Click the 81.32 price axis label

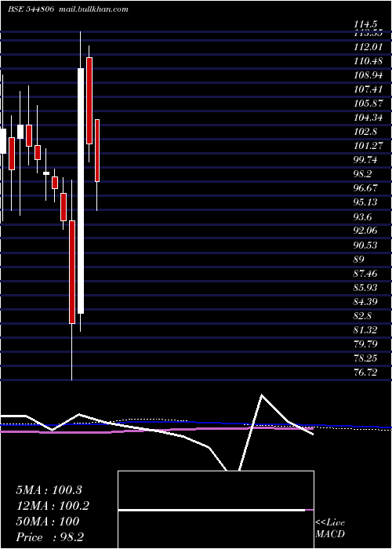coord(365,330)
